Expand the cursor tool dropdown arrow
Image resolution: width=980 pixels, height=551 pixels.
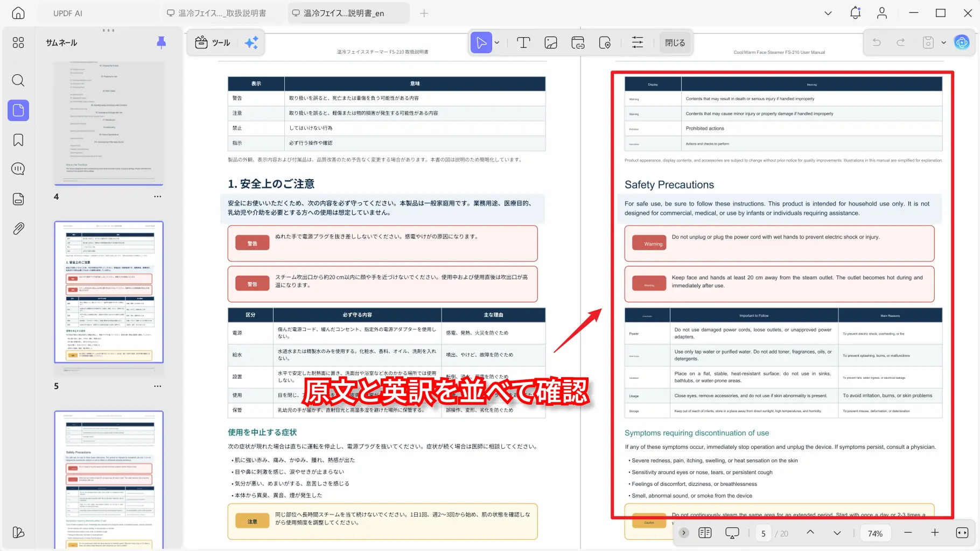pos(497,43)
